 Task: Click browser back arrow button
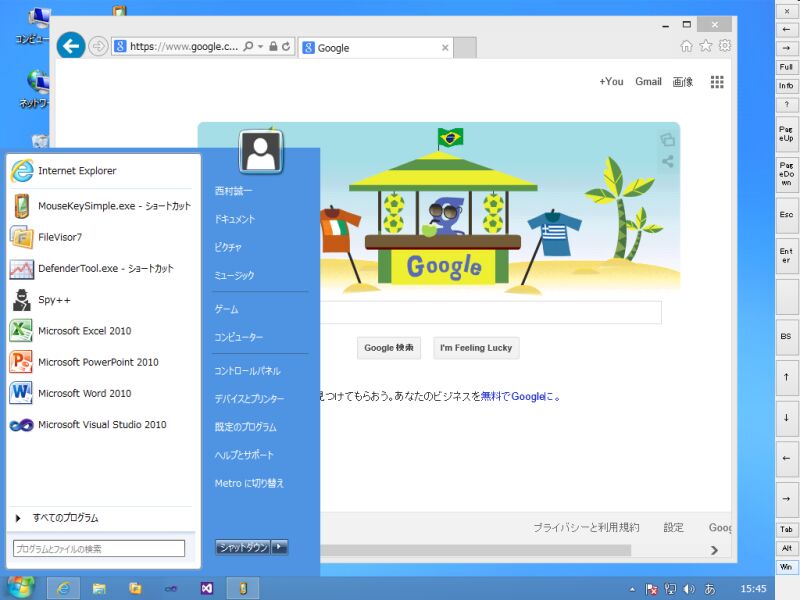(71, 46)
